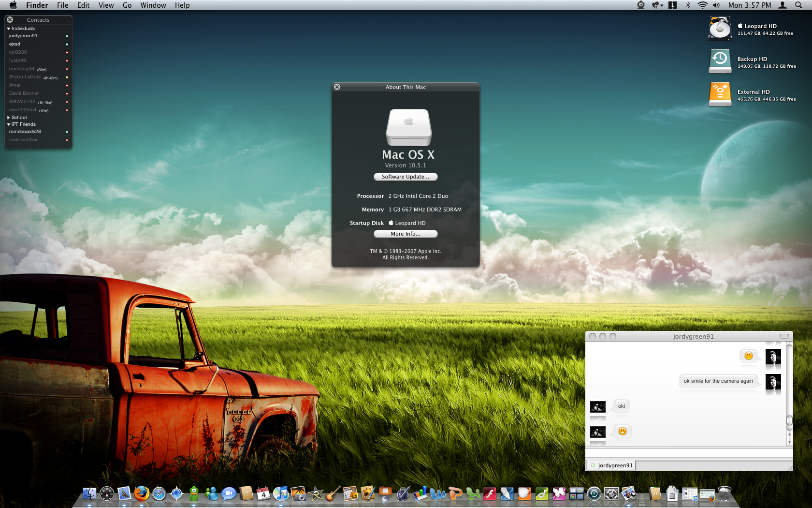Open the Window menu
The height and width of the screenshot is (508, 812).
coord(153,5)
